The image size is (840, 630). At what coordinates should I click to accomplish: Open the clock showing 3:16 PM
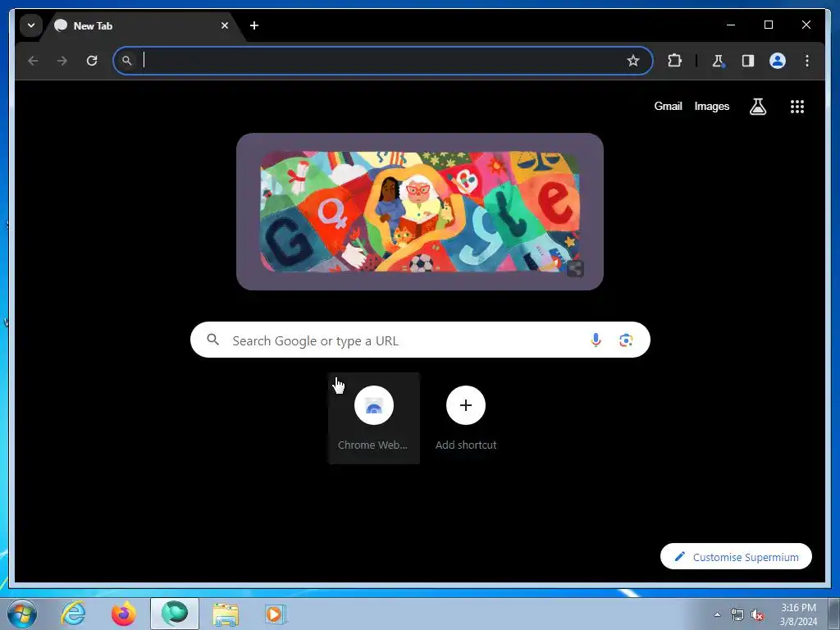click(798, 614)
